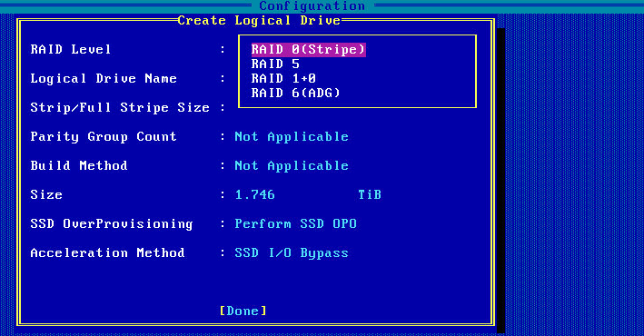Open the Build Method value field

click(292, 166)
